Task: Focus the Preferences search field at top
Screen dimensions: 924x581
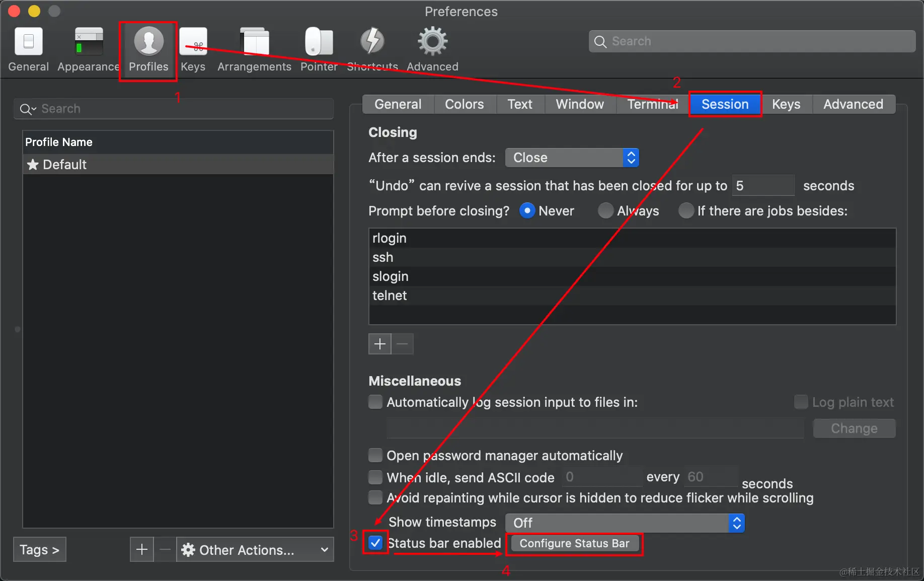Action: (752, 41)
